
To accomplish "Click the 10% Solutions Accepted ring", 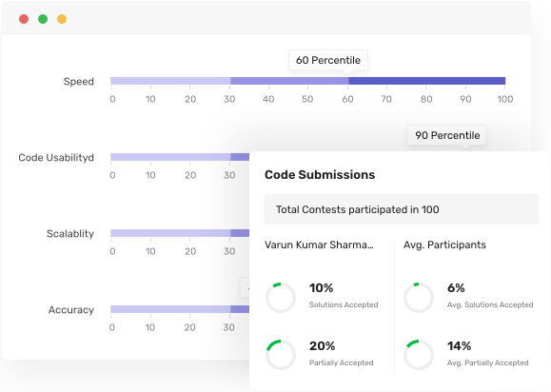I will click(x=281, y=298).
